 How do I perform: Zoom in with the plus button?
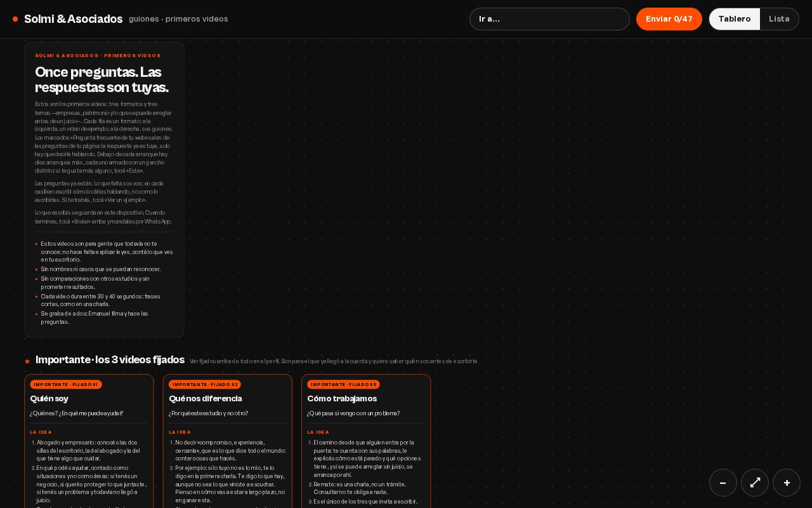point(787,483)
